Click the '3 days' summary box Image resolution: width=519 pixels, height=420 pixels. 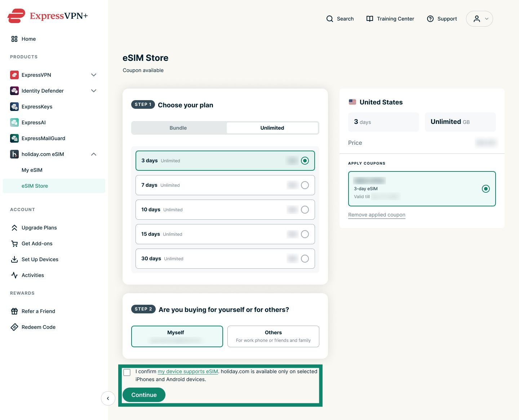pyautogui.click(x=383, y=122)
